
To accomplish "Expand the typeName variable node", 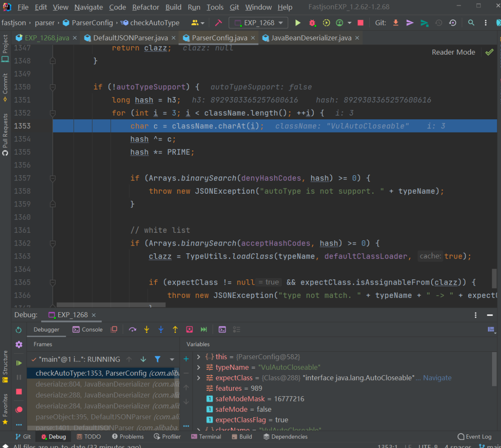I will (x=199, y=367).
